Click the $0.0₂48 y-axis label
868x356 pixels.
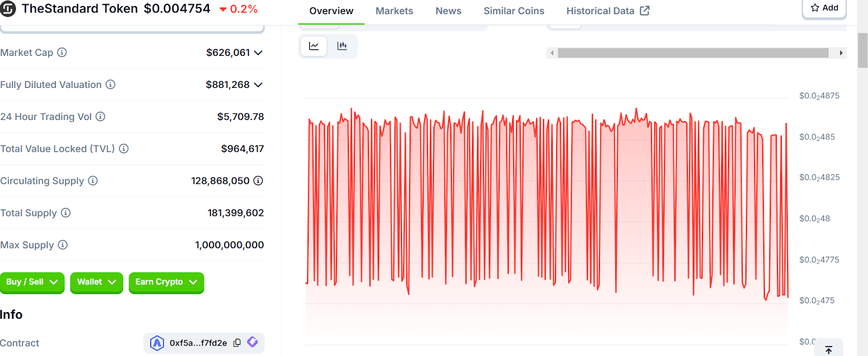[814, 219]
